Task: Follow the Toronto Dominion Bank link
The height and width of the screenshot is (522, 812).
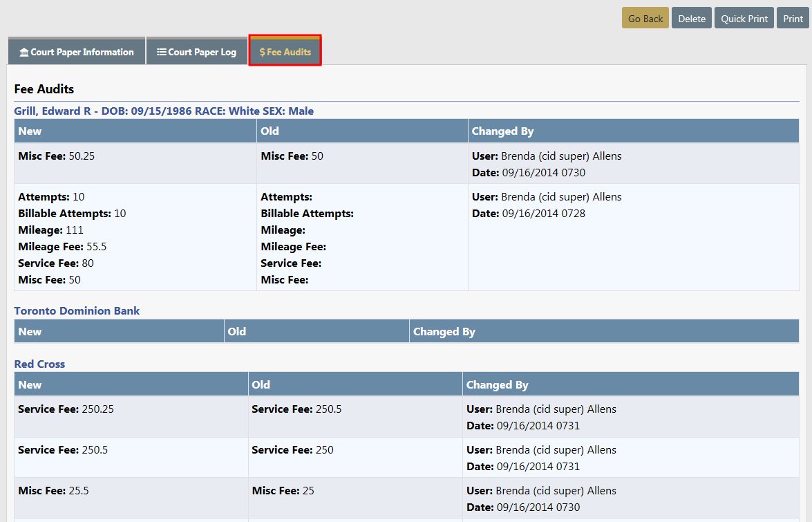Action: (x=77, y=310)
